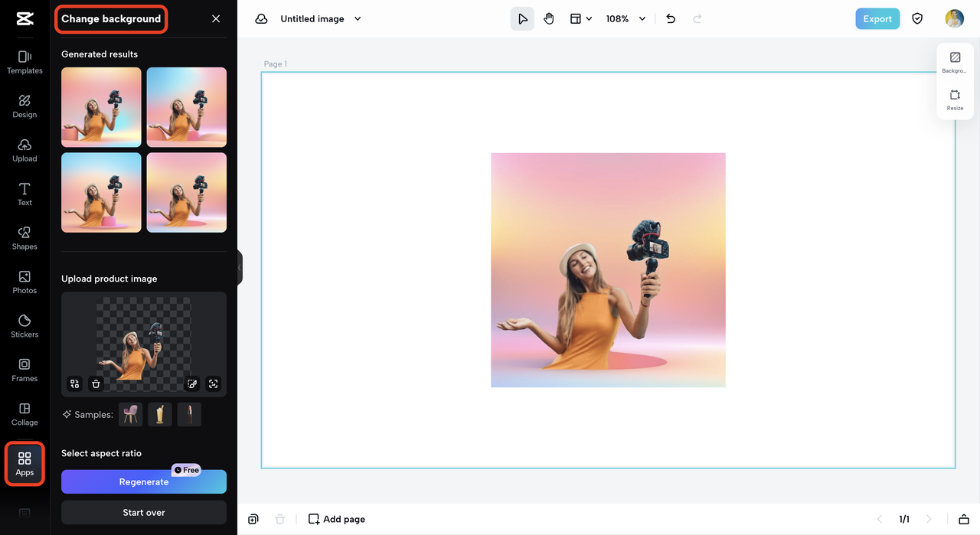Open the CapCut home logo

point(24,19)
